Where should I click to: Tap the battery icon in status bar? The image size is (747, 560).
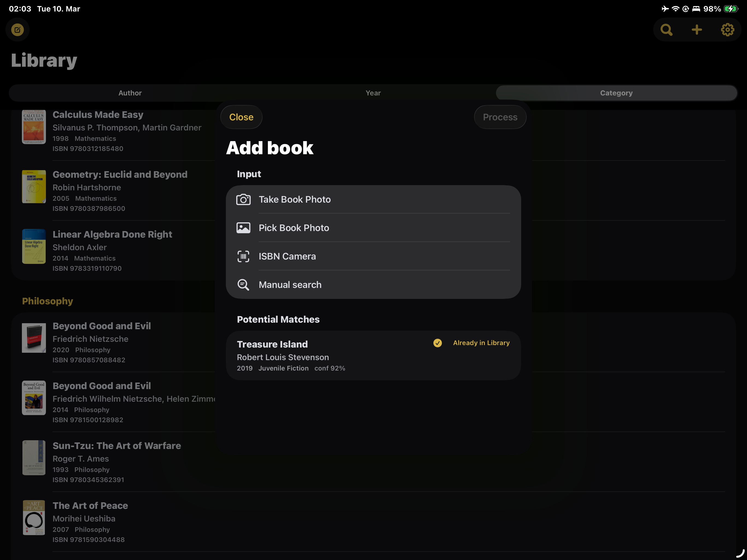[731, 9]
